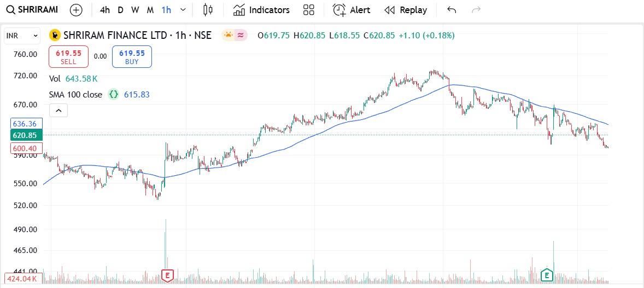
Task: Start bar Replay mode
Action: click(406, 10)
